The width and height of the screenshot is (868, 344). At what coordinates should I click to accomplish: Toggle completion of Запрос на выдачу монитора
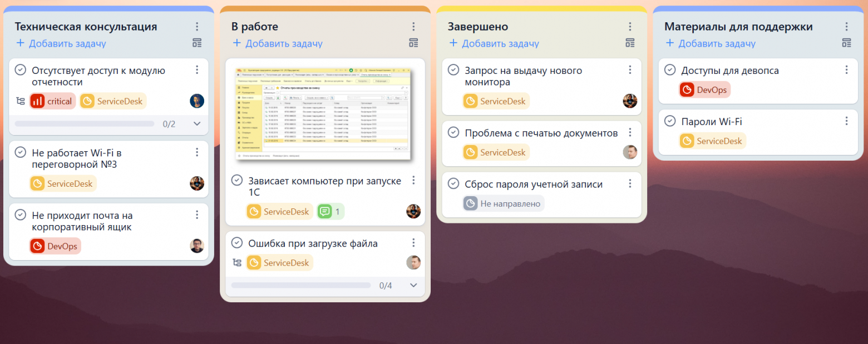pos(453,69)
